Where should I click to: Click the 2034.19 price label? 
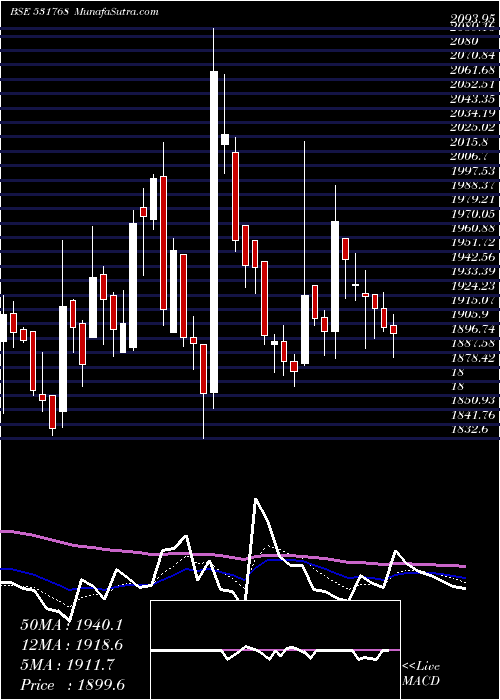point(473,112)
